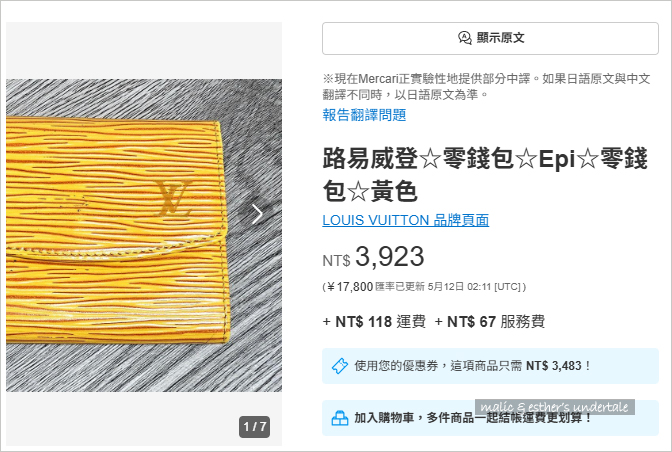Click the coupon banner showing NT$ 3,483
This screenshot has height=452, width=672.
(x=490, y=366)
